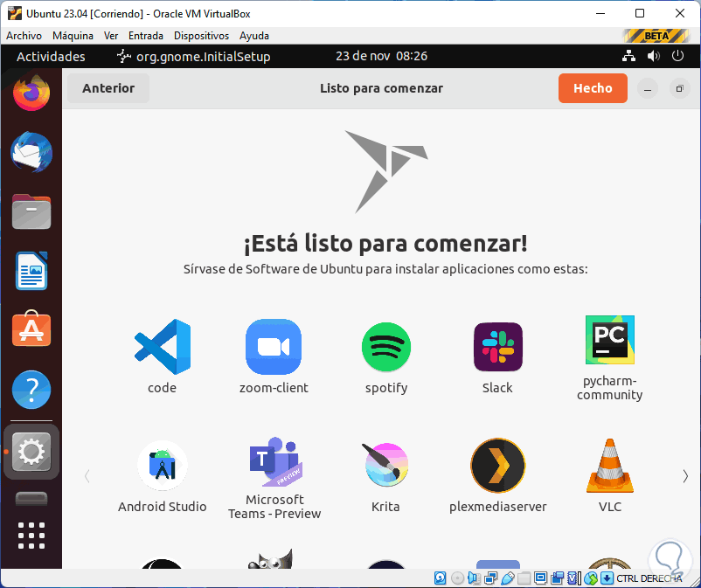
Task: Select the Android Studio app icon
Action: (163, 466)
